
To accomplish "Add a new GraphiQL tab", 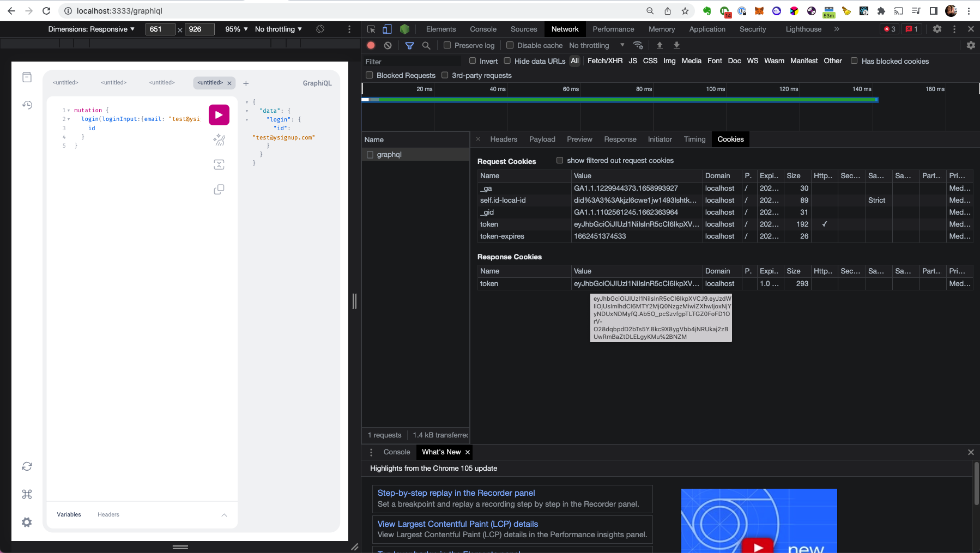I will coord(246,83).
